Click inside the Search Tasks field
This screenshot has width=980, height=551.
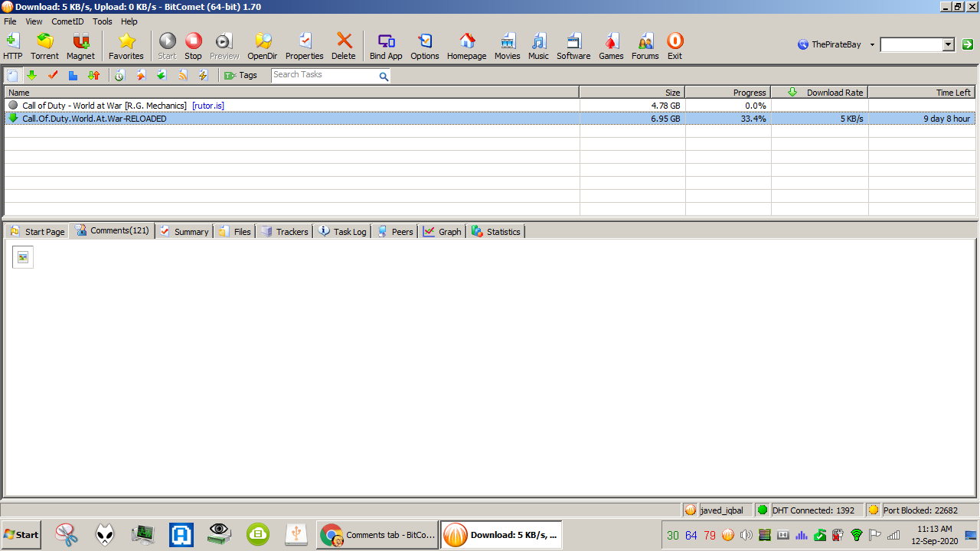pos(323,75)
